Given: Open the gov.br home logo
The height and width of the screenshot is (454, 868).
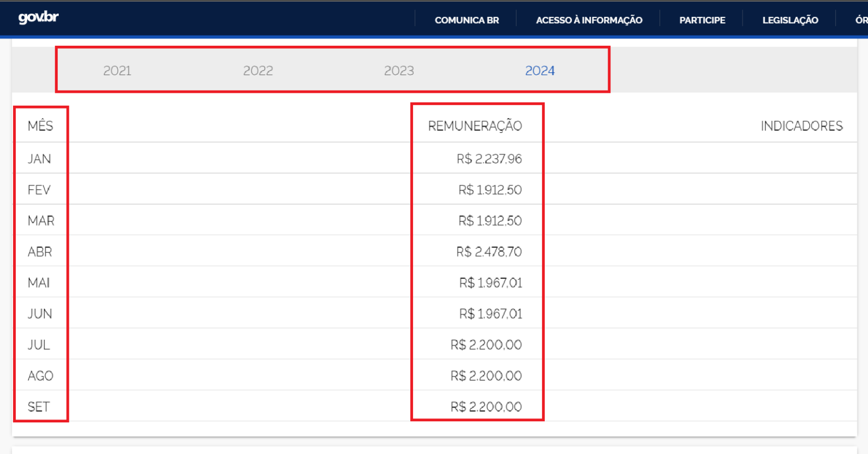Looking at the screenshot, I should coord(38,18).
